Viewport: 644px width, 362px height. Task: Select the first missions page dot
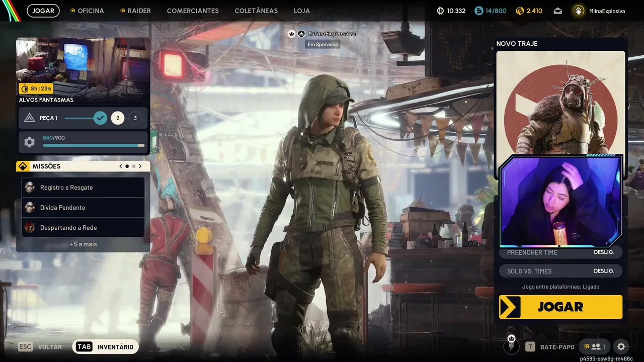click(127, 166)
